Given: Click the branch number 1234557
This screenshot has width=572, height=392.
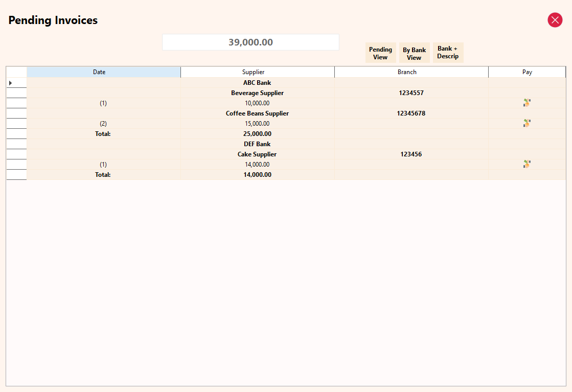Looking at the screenshot, I should point(411,93).
